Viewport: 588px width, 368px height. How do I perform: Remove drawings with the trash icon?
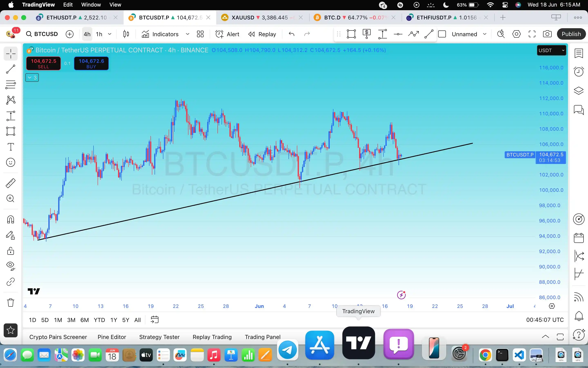pos(11,303)
